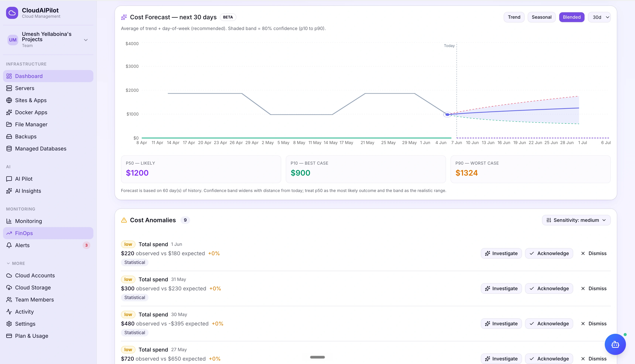The height and width of the screenshot is (364, 635).
Task: Click the Today data point on the forecast chart
Action: click(x=447, y=115)
